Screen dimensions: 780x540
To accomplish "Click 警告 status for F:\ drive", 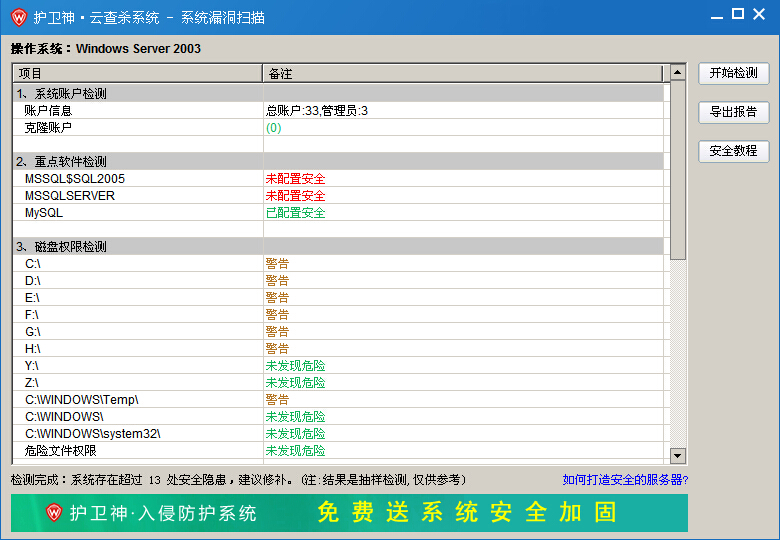I will click(x=277, y=314).
